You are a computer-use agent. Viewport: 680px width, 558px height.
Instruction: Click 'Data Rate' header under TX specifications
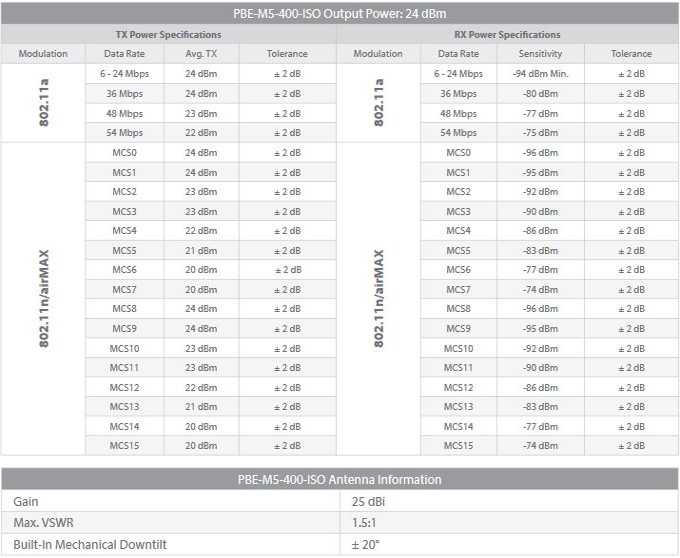click(x=124, y=54)
